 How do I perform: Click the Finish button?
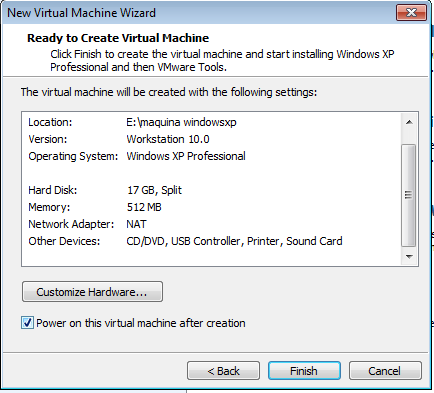pyautogui.click(x=304, y=371)
